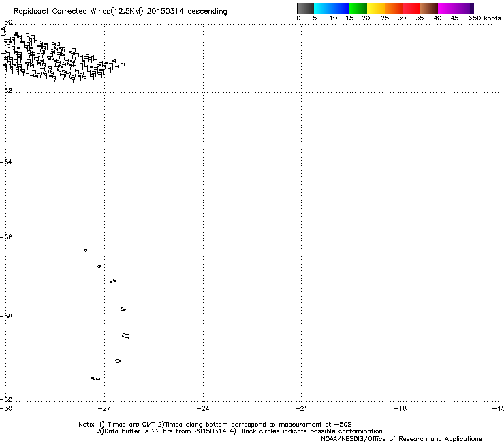Click the largest island outline below -58 latitude

[x=126, y=335]
